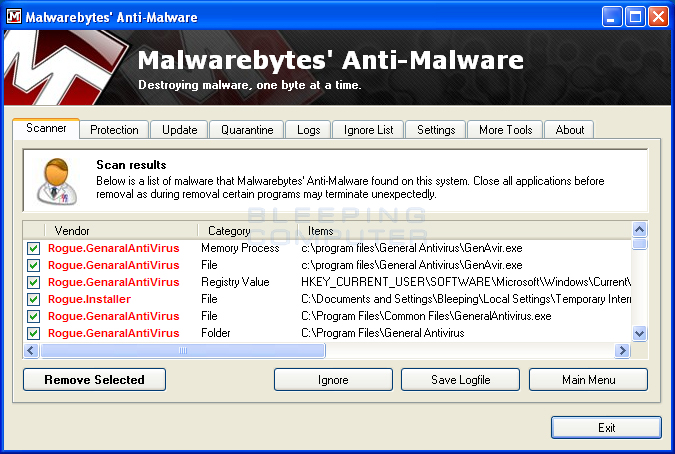Click Rogue.GenaralAntiVirus in the Registry Value row
The width and height of the screenshot is (675, 454).
tap(114, 282)
